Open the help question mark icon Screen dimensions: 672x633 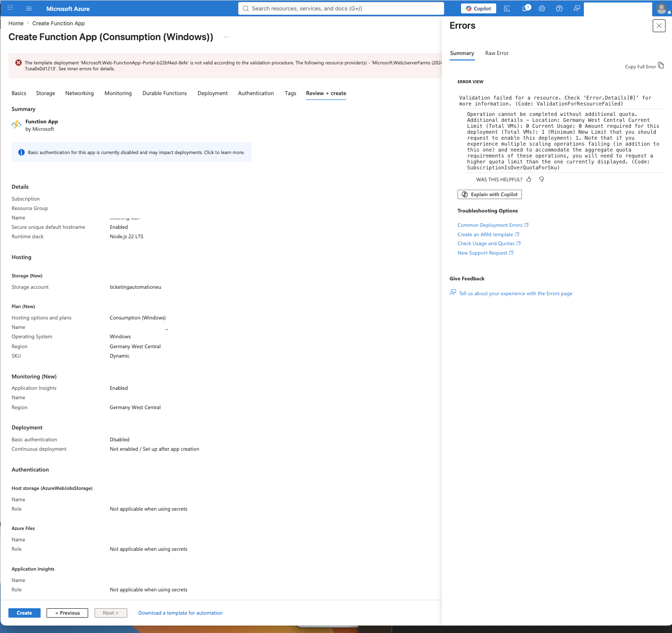tap(559, 8)
